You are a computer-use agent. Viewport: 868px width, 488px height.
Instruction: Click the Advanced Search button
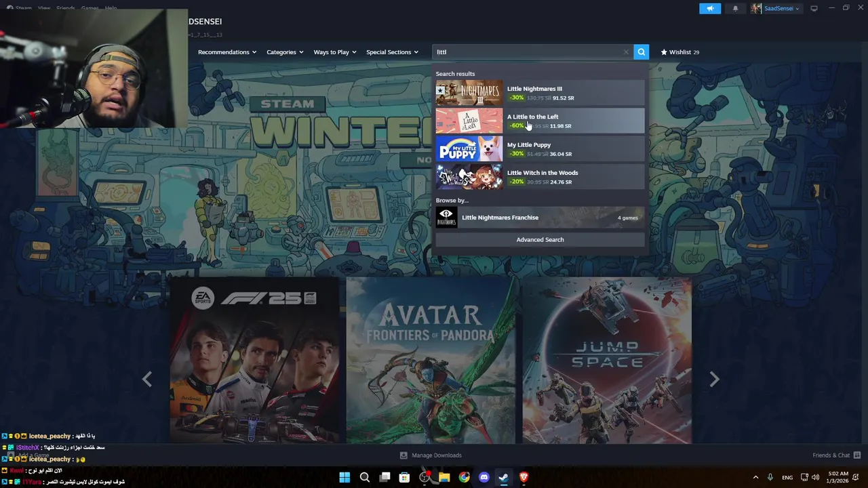540,239
